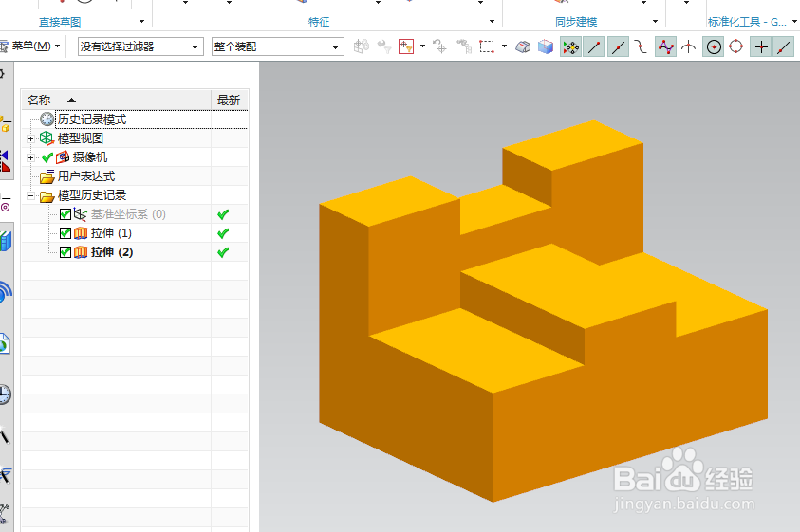
Task: Select the 摄像机 tree row
Action: (x=135, y=157)
